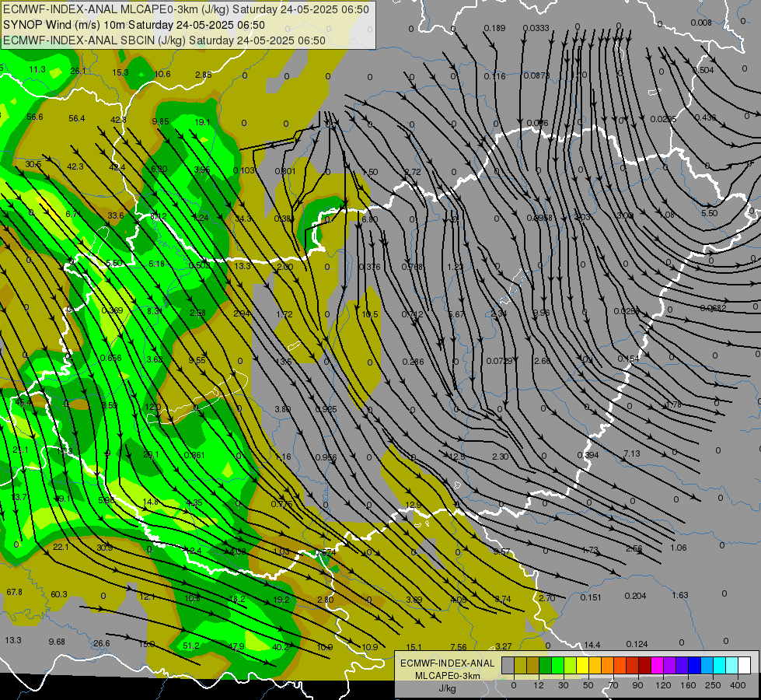Click the map value 40.2
This screenshot has width=761, height=700.
coord(281,647)
